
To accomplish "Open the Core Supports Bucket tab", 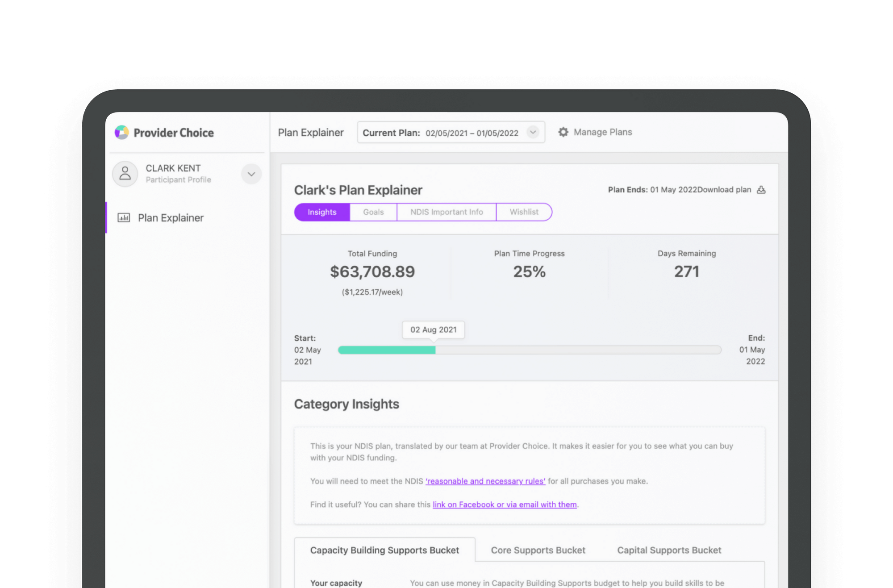I will coord(538,550).
